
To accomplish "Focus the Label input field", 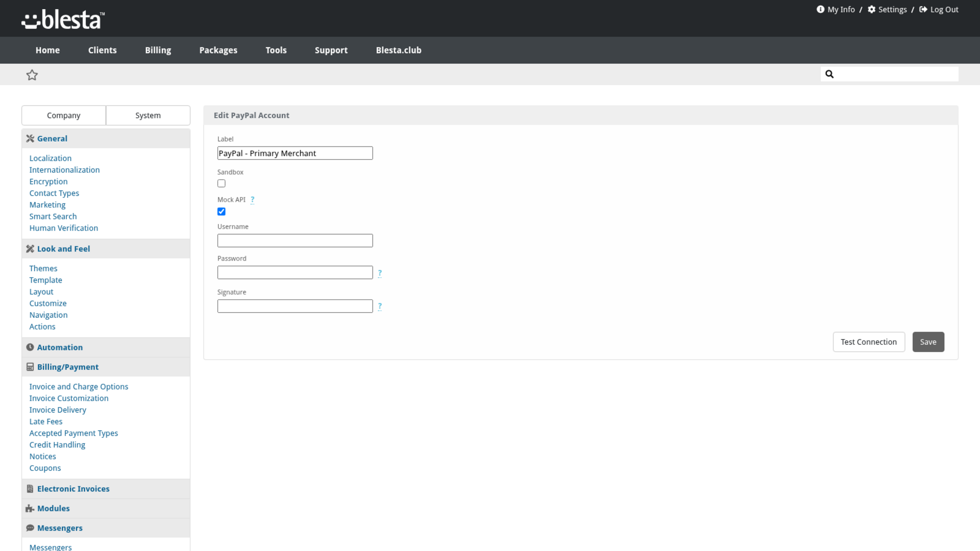I will [x=295, y=153].
